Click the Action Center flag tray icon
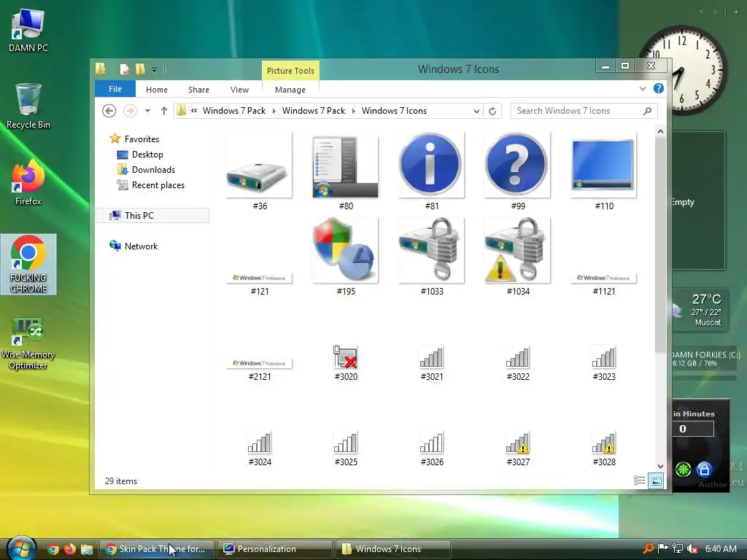 click(662, 548)
